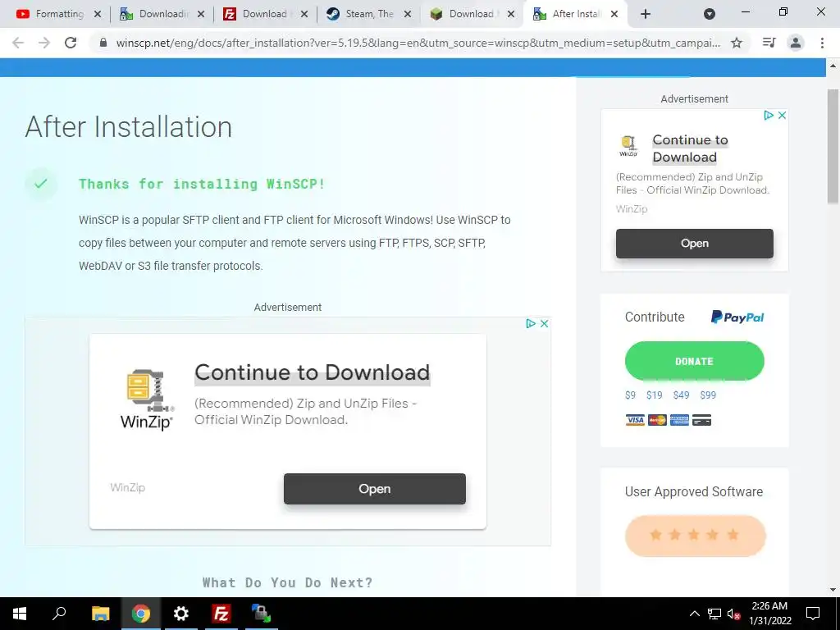Viewport: 840px width, 630px height.
Task: Switch to the Steam tab
Action: (362, 14)
